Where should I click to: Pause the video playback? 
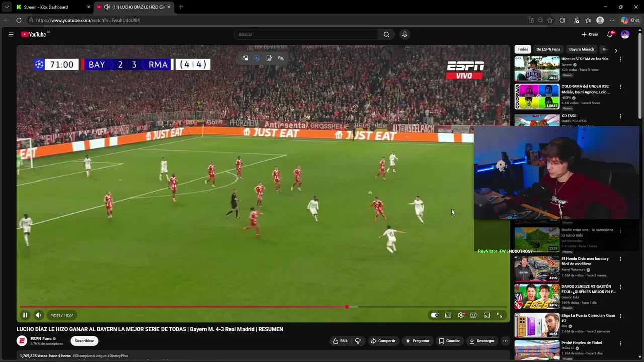25,315
